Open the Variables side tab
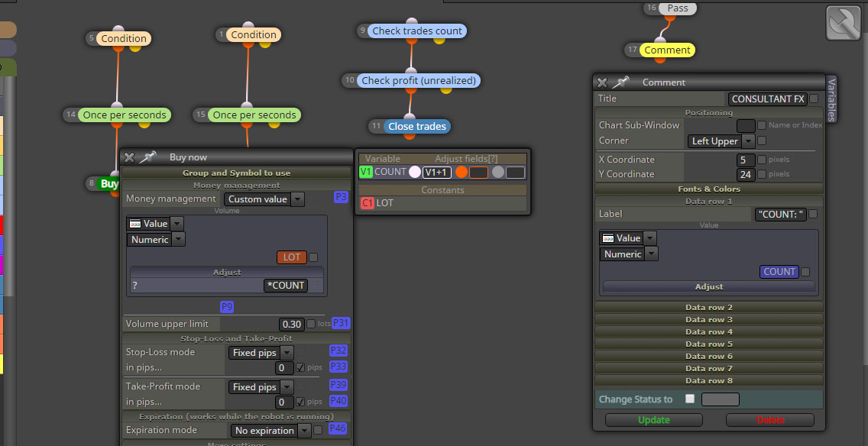The height and width of the screenshot is (446, 868). 831,99
